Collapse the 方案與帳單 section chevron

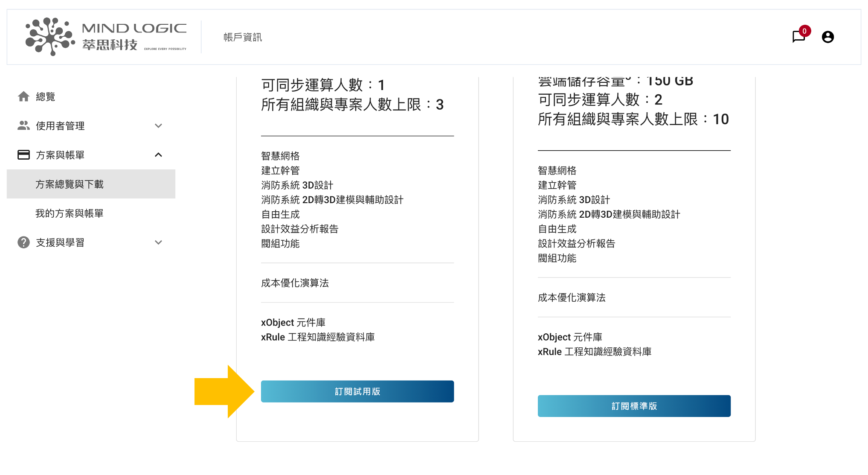tap(158, 154)
